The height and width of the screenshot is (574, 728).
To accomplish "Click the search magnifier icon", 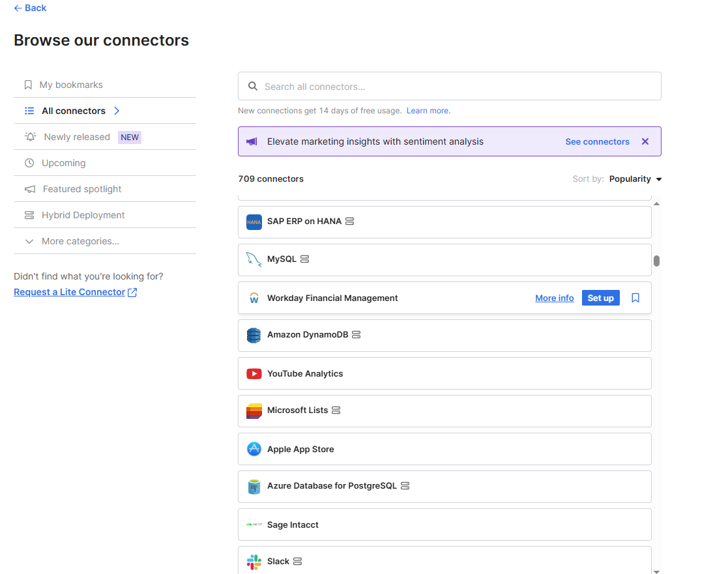I will (x=252, y=85).
